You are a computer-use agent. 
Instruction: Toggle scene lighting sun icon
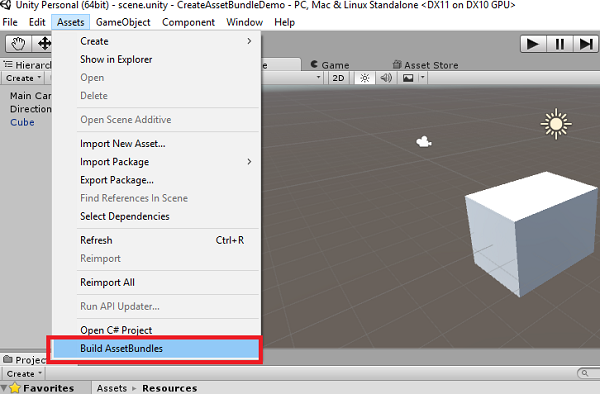[x=365, y=78]
